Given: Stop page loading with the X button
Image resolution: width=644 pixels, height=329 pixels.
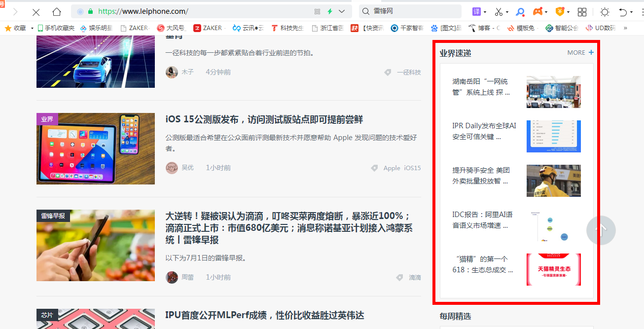Looking at the screenshot, I should click(36, 12).
